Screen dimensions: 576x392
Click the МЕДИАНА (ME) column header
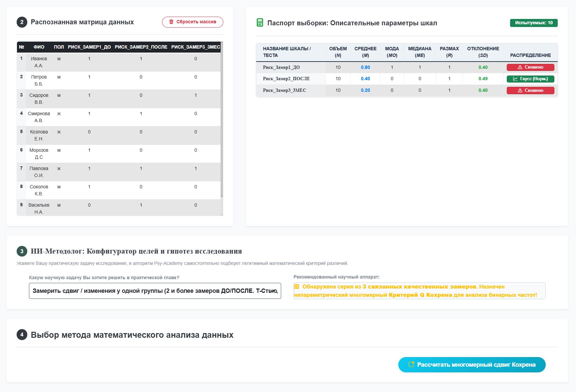click(420, 52)
